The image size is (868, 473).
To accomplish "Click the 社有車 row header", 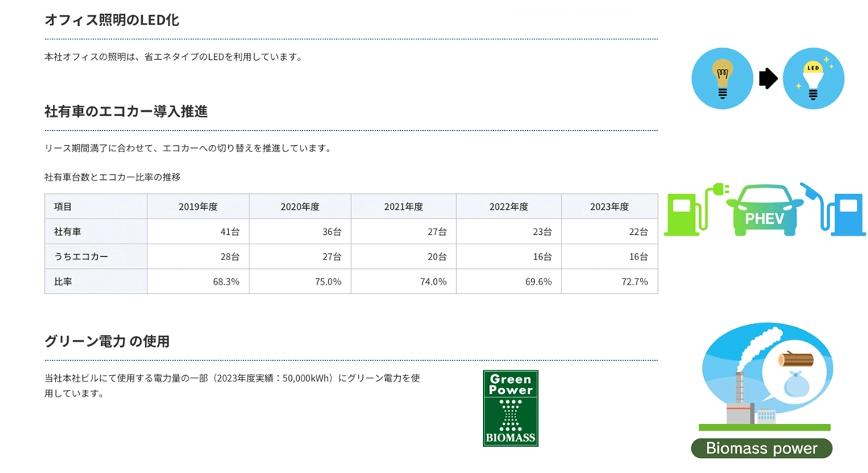I will click(95, 231).
